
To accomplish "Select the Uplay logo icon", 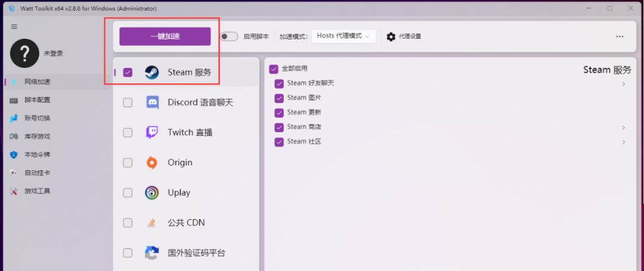I will (151, 193).
